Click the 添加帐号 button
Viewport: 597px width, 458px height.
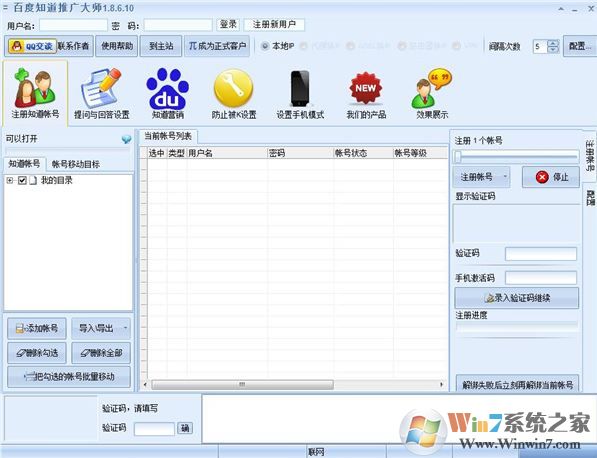[37, 328]
